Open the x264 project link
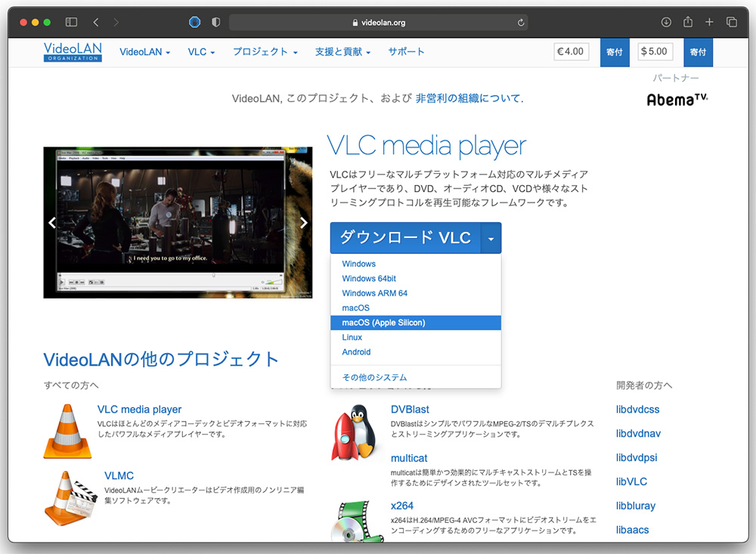 pyautogui.click(x=402, y=506)
